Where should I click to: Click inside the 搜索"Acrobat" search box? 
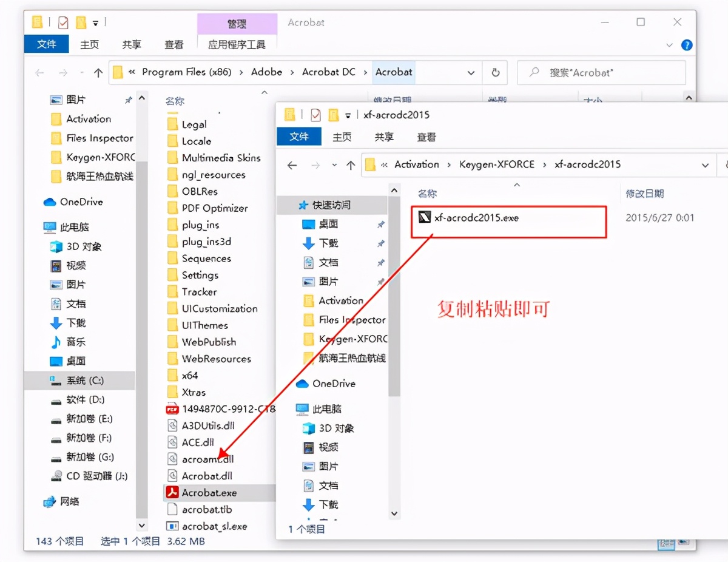[601, 72]
